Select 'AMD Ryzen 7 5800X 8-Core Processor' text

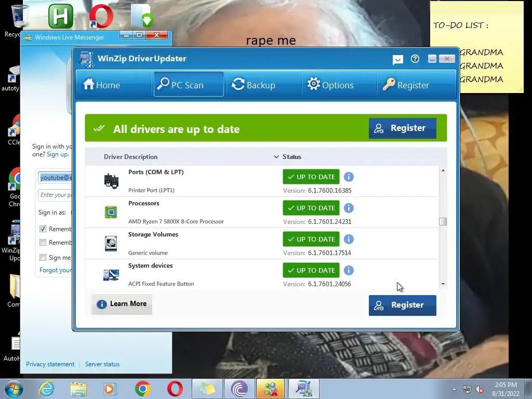click(x=176, y=221)
